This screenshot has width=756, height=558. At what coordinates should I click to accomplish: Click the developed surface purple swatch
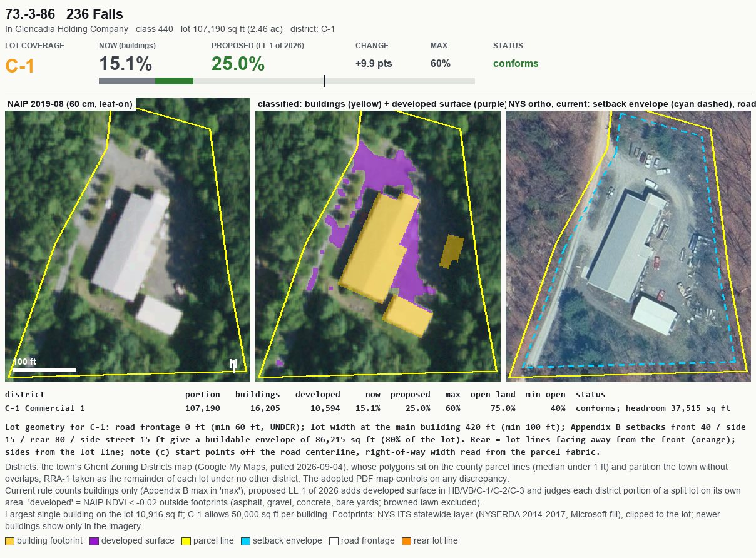(94, 541)
